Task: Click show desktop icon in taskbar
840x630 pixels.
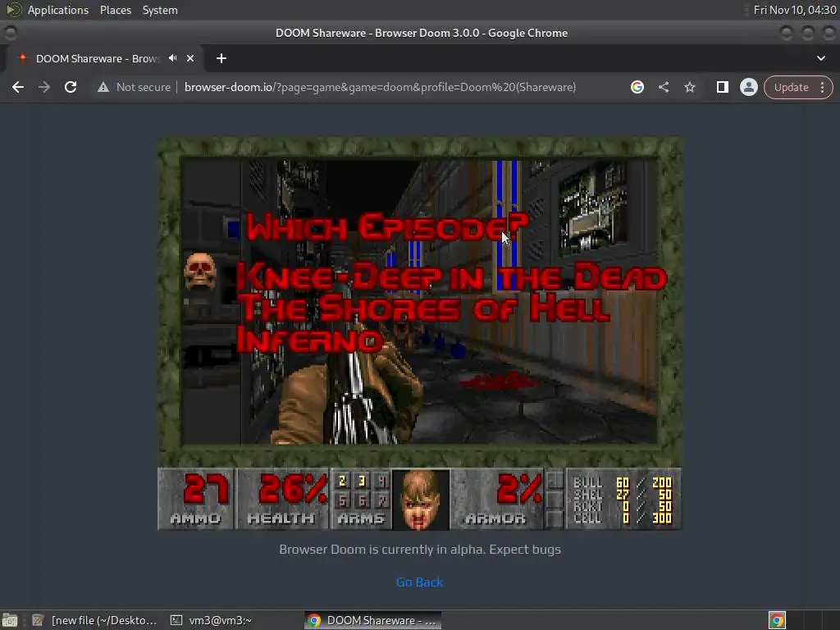Action: 10,620
